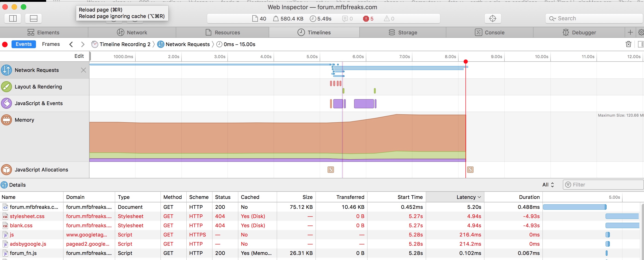
Task: Stop the timeline recording with red button
Action: click(5, 44)
